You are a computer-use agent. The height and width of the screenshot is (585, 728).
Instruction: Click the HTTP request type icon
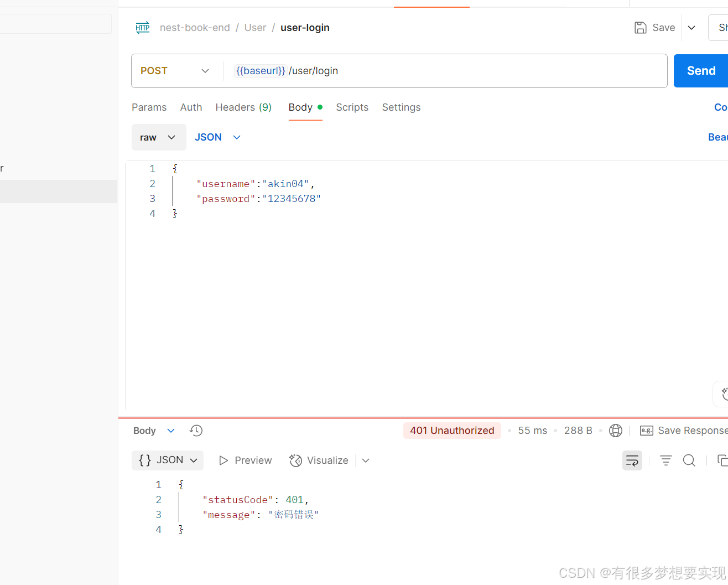[x=143, y=28]
